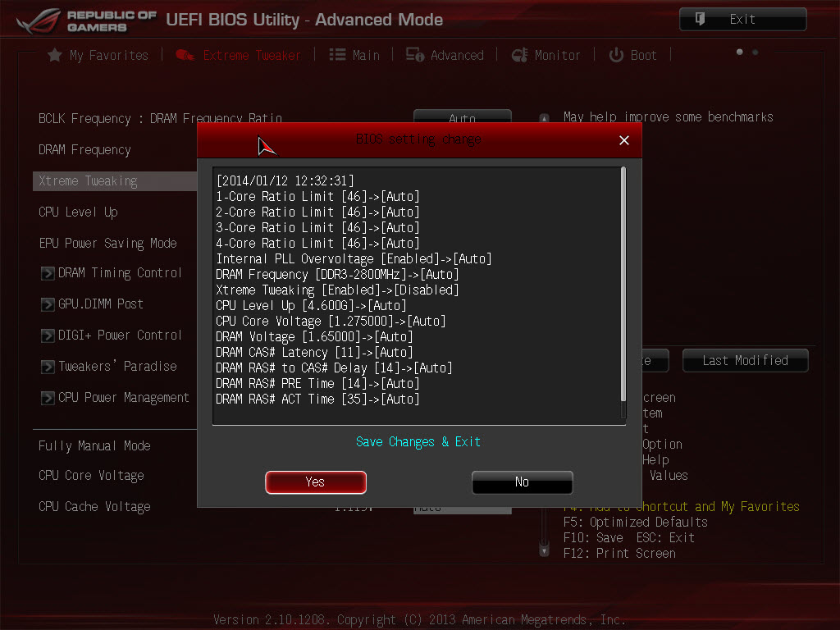Viewport: 840px width, 630px height.
Task: Open the DRAM Timing Control label
Action: 120,273
